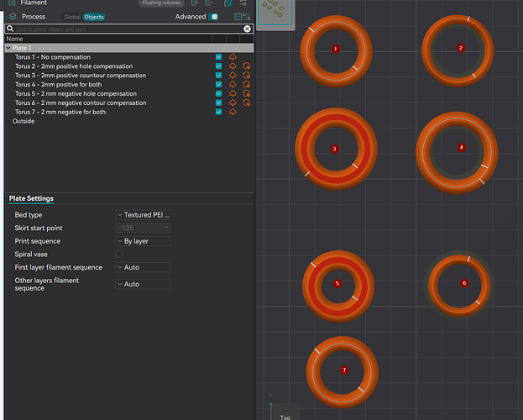Open modified settings icon for Torus 3

pyautogui.click(x=247, y=75)
